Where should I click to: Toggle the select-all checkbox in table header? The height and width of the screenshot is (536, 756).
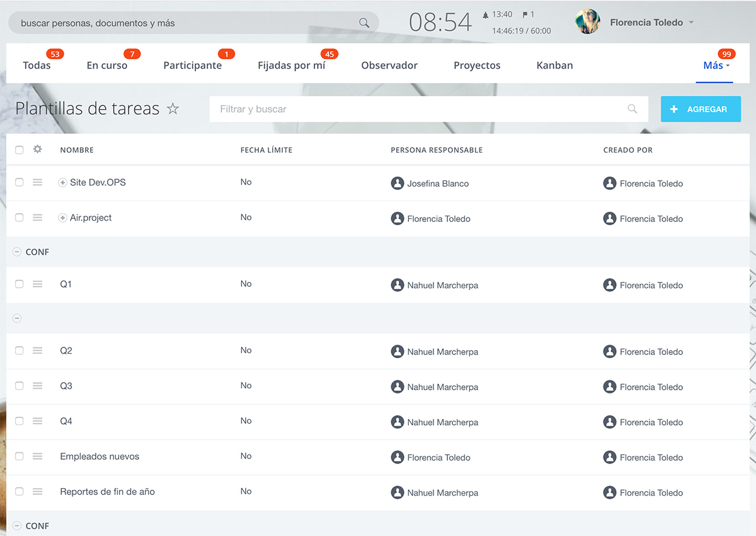[x=19, y=150]
